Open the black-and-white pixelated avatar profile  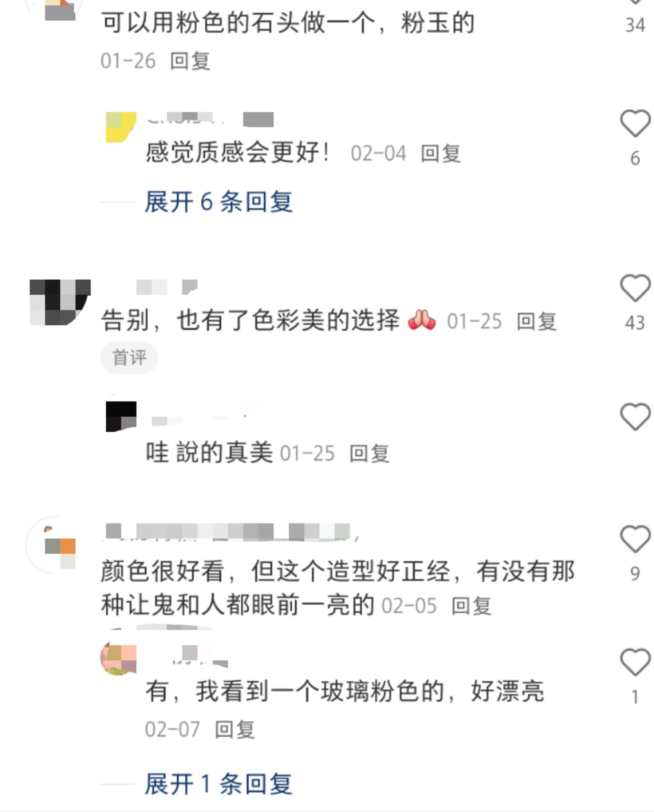[60, 302]
